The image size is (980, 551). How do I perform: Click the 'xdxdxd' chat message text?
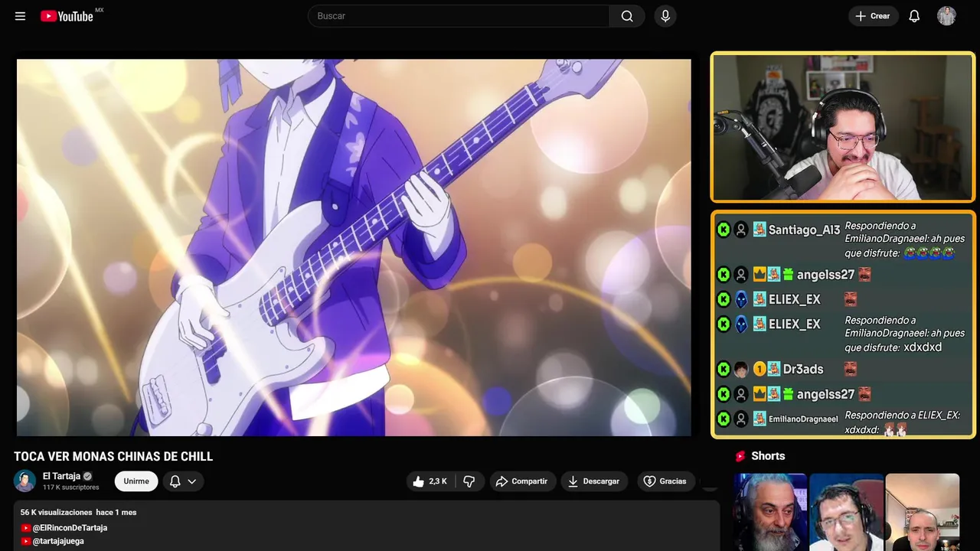click(923, 347)
